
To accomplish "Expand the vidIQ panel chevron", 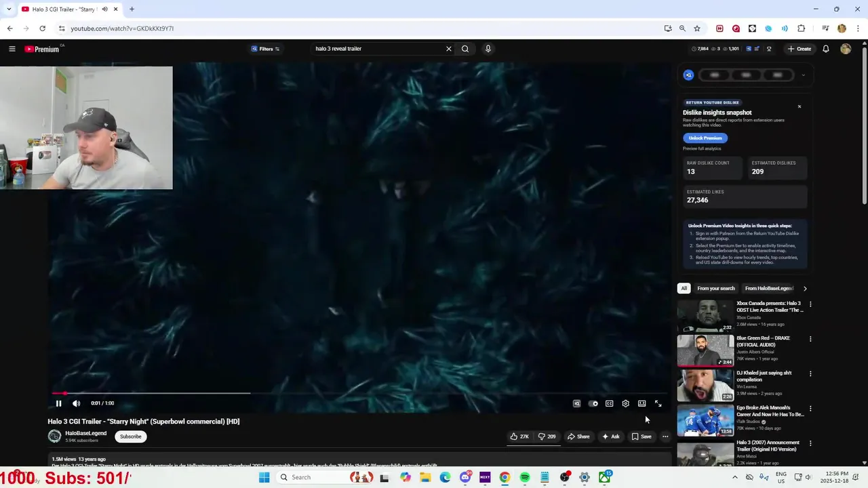I will 803,75.
